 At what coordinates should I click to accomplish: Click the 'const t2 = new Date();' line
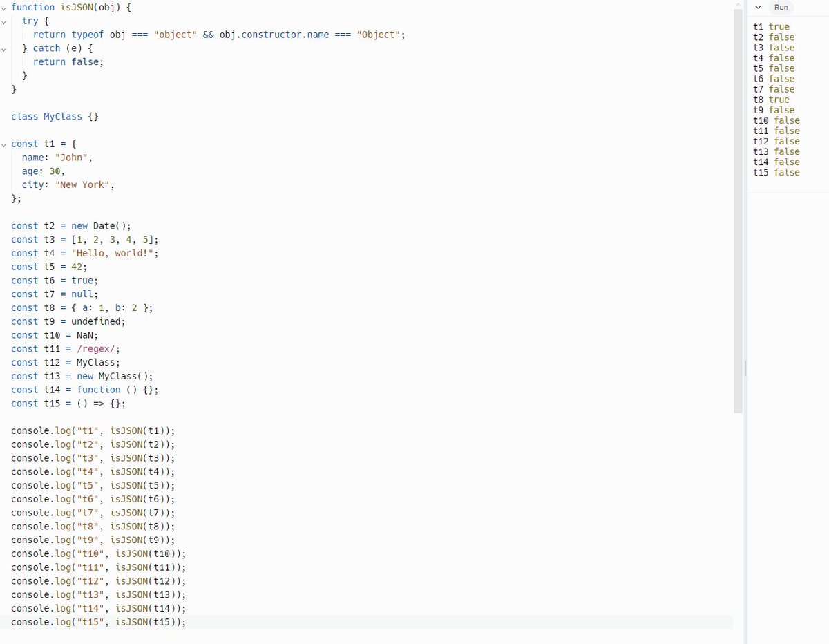coord(71,226)
